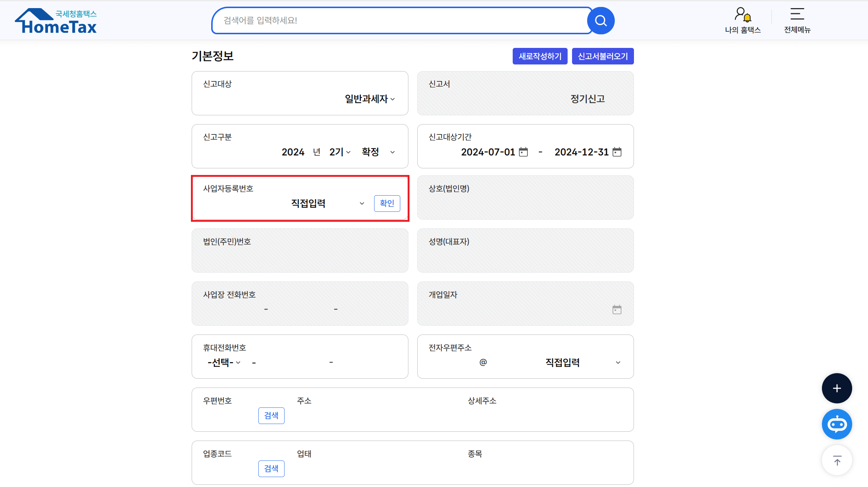Expand the 일반과세자 dropdown
The image size is (868, 487).
point(370,99)
